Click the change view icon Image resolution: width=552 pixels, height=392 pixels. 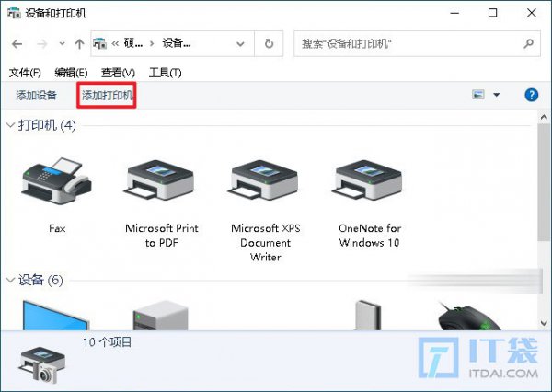(478, 95)
